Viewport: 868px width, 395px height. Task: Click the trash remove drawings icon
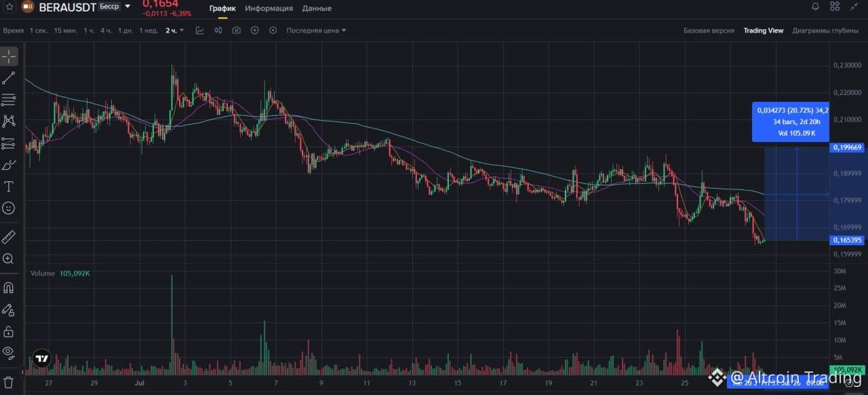coord(9,381)
